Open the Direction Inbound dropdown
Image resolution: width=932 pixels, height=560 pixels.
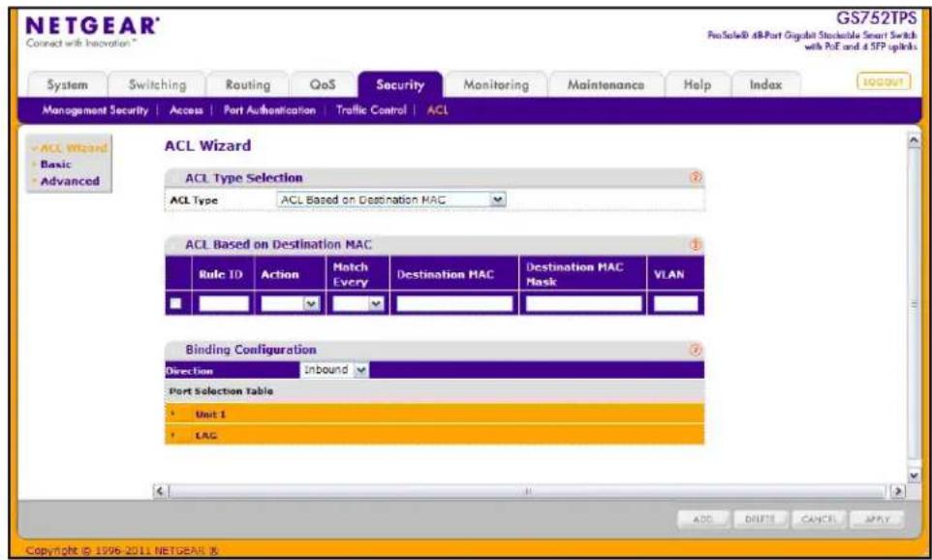334,370
